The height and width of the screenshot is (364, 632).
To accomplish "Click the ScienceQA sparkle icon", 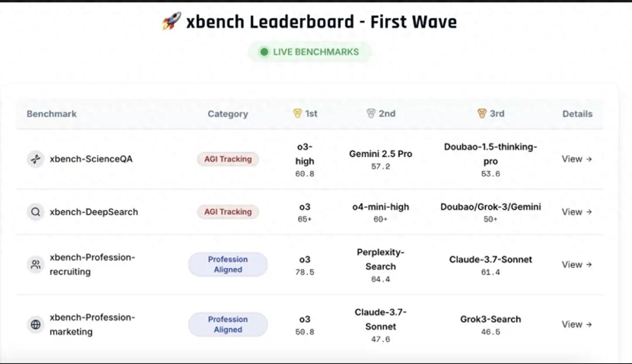I will (x=36, y=159).
